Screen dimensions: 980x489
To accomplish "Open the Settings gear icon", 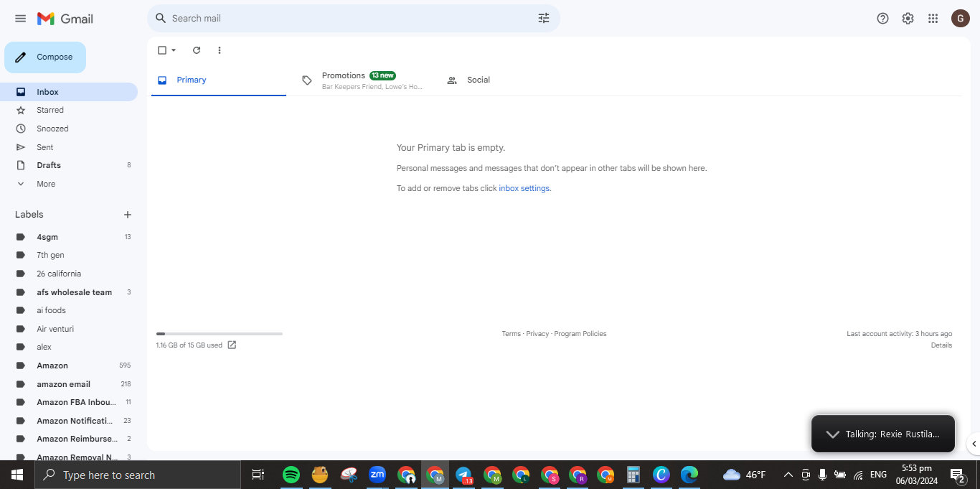I will tap(908, 19).
